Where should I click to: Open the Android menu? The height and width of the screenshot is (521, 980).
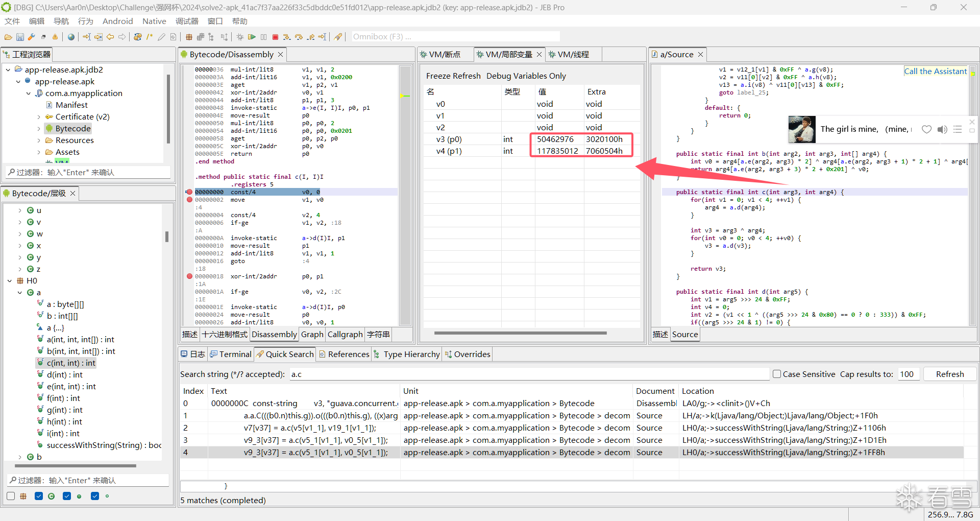(x=117, y=21)
